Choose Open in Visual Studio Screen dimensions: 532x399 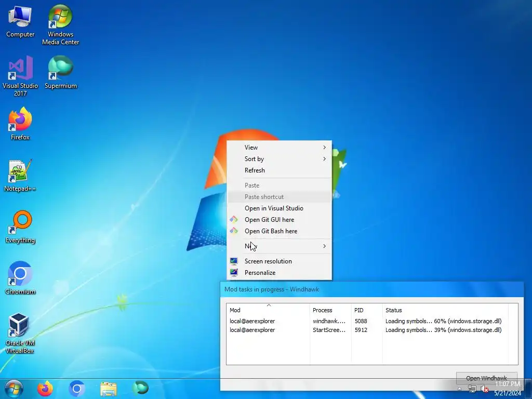click(x=279, y=208)
